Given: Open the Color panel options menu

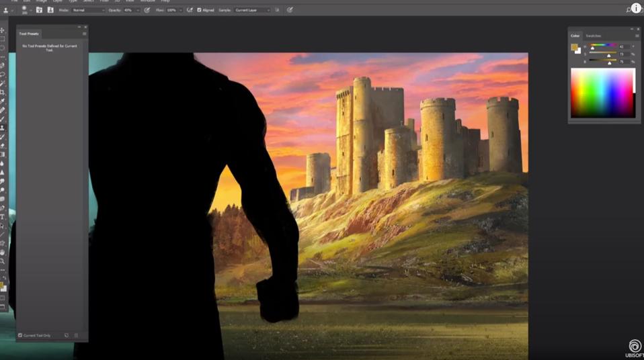Looking at the screenshot, I should click(x=637, y=36).
